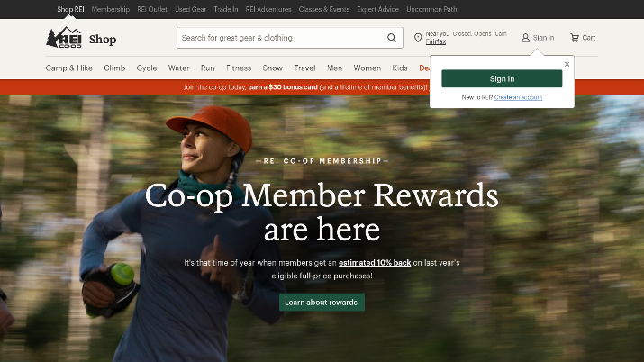Open the Camp & Hike menu

coord(69,68)
